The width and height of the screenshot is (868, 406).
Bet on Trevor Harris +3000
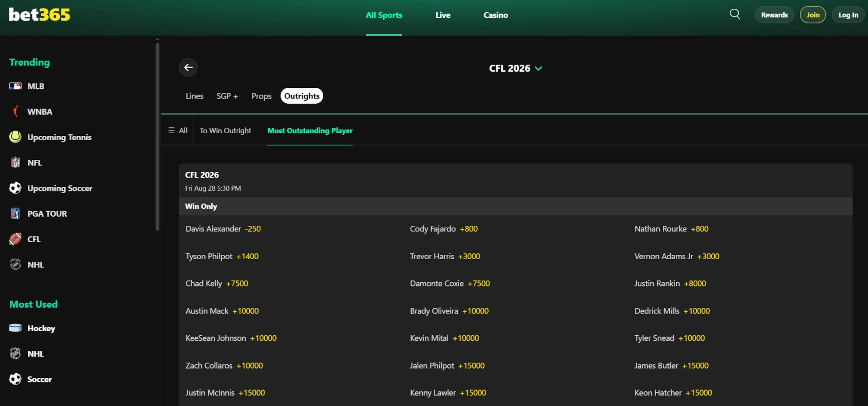445,257
